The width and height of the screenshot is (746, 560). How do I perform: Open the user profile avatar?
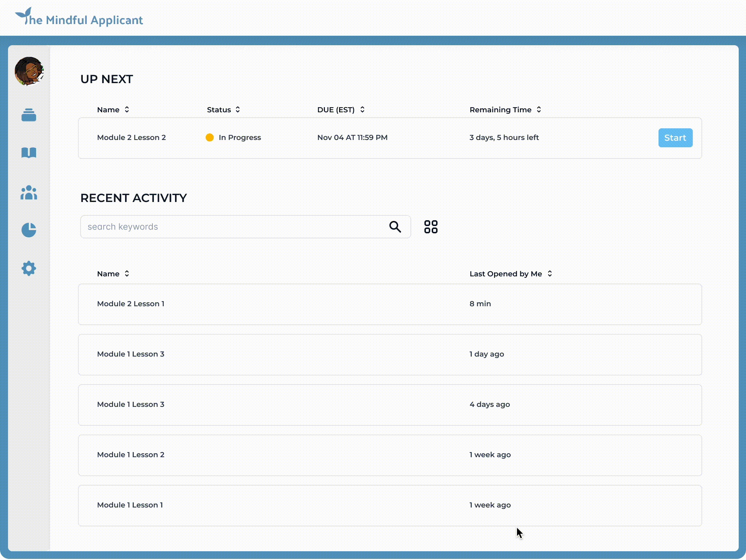[29, 71]
